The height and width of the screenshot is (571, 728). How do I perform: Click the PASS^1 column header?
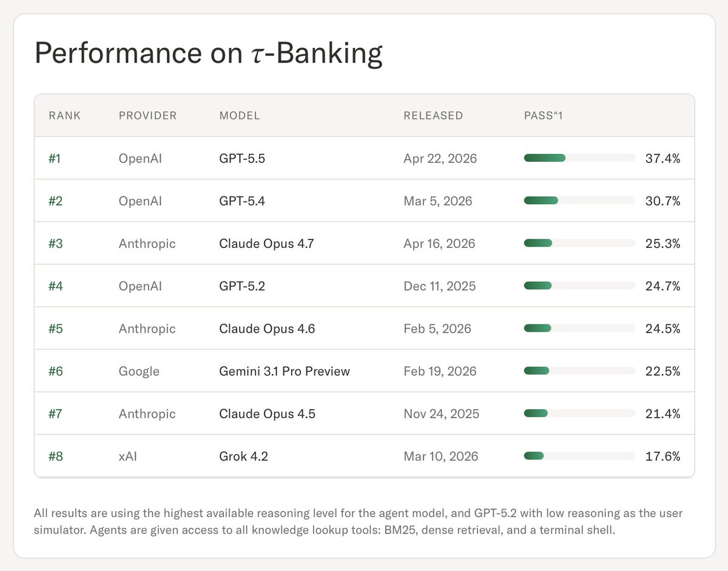pos(544,116)
